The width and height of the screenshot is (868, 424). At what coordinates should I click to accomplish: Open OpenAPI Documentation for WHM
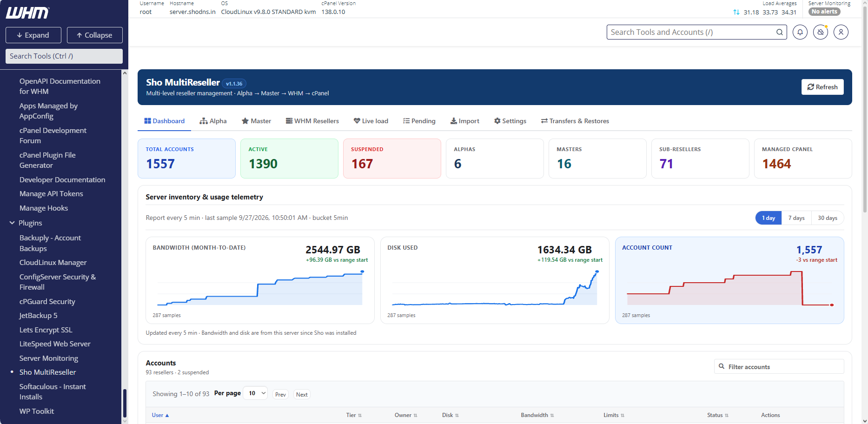pos(60,86)
